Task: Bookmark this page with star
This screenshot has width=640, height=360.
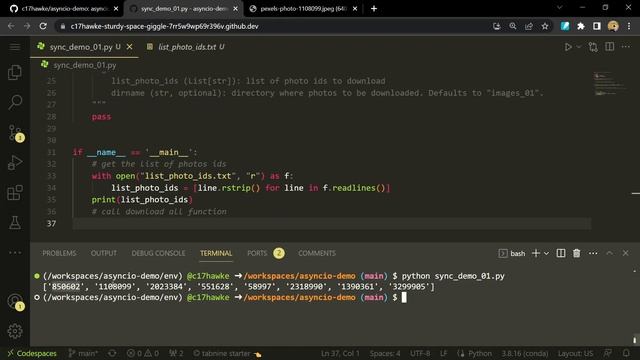Action: pyautogui.click(x=545, y=26)
